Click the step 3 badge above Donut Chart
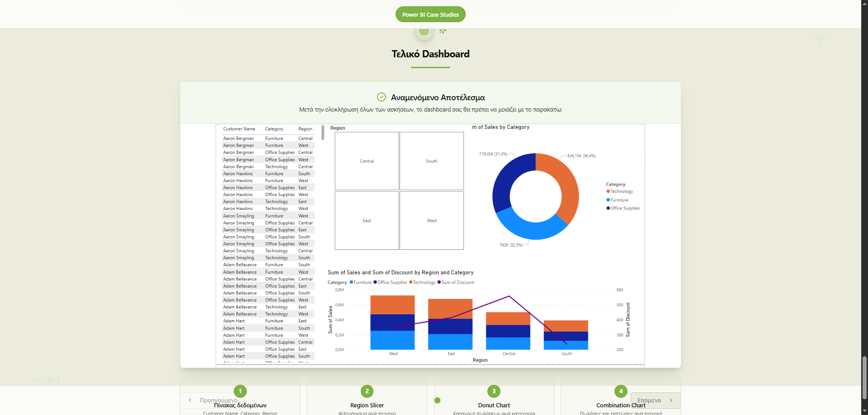Viewport: 868px width, 415px height. (x=494, y=391)
